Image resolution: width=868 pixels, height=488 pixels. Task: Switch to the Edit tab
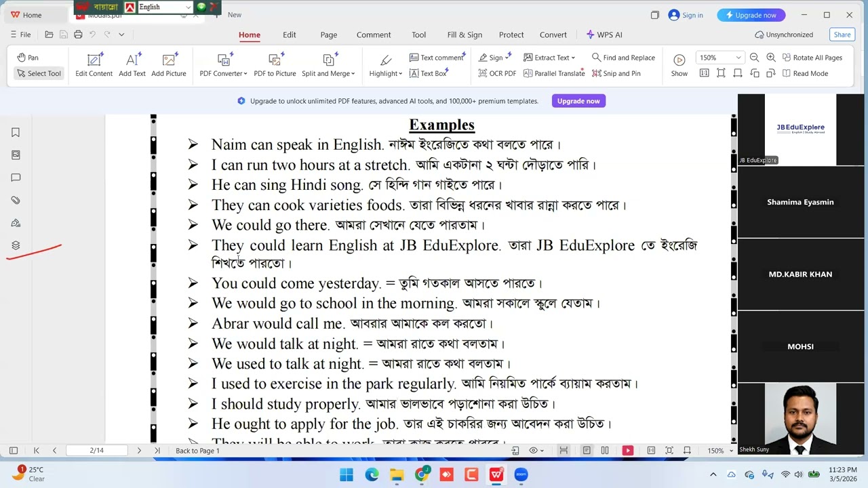(290, 35)
